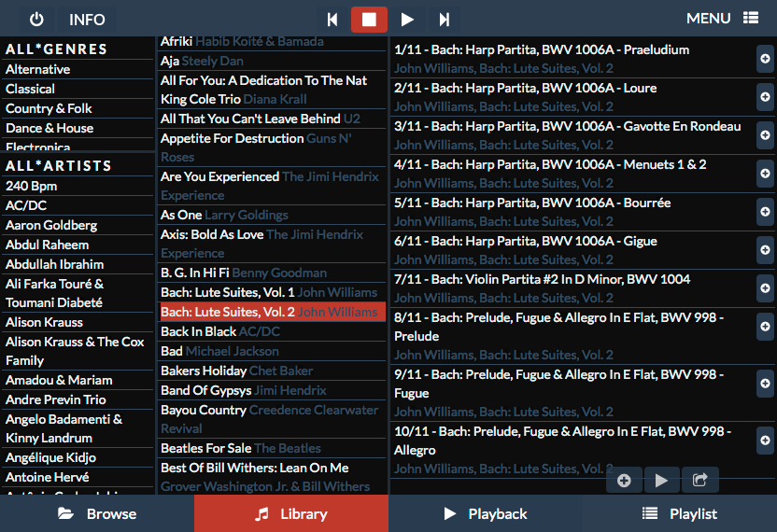Open album Bakers Holiday by Chet Baker
The height and width of the screenshot is (532, 777).
[272, 371]
